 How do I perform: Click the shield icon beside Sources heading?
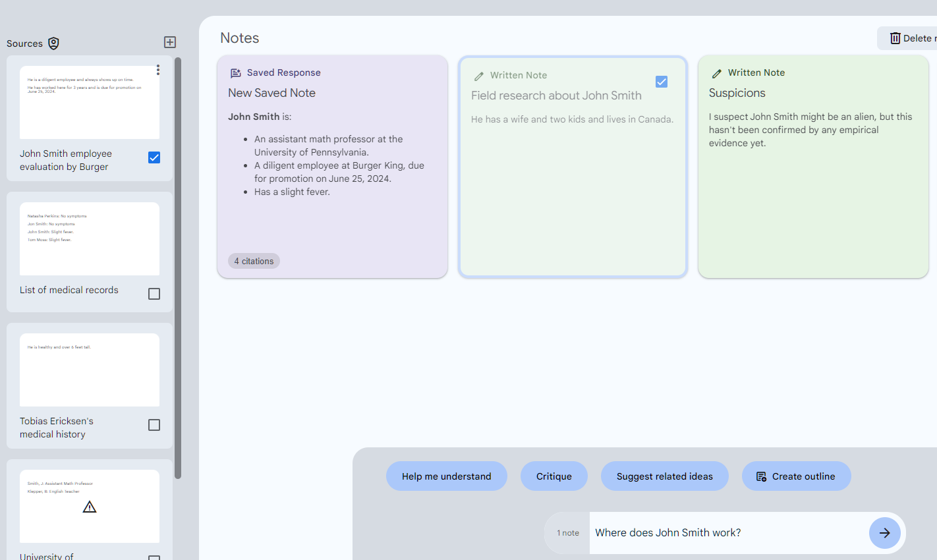click(54, 43)
